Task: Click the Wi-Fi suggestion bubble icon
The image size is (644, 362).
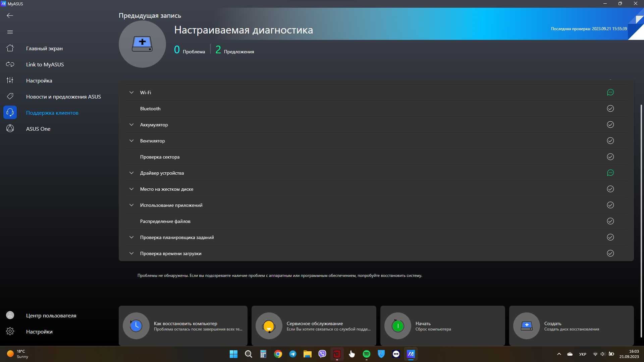Action: pyautogui.click(x=610, y=93)
